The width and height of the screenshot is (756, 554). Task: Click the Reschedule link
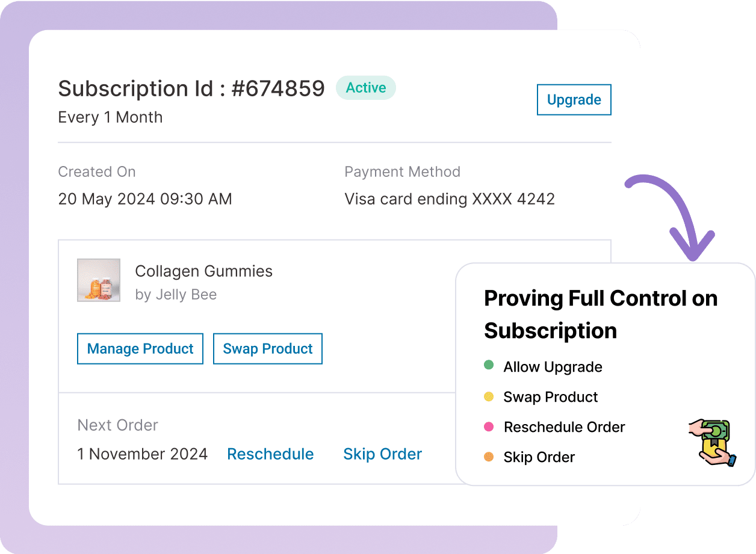[270, 454]
